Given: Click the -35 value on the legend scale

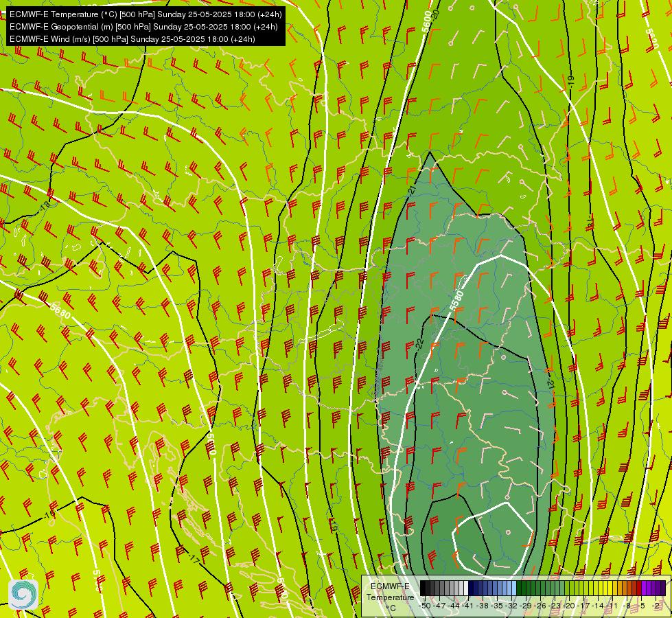Looking at the screenshot, I should 498,606.
